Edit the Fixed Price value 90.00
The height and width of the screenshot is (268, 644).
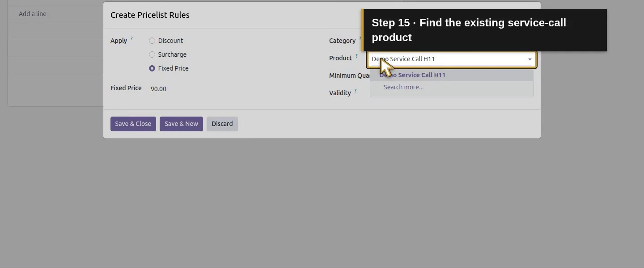point(158,89)
